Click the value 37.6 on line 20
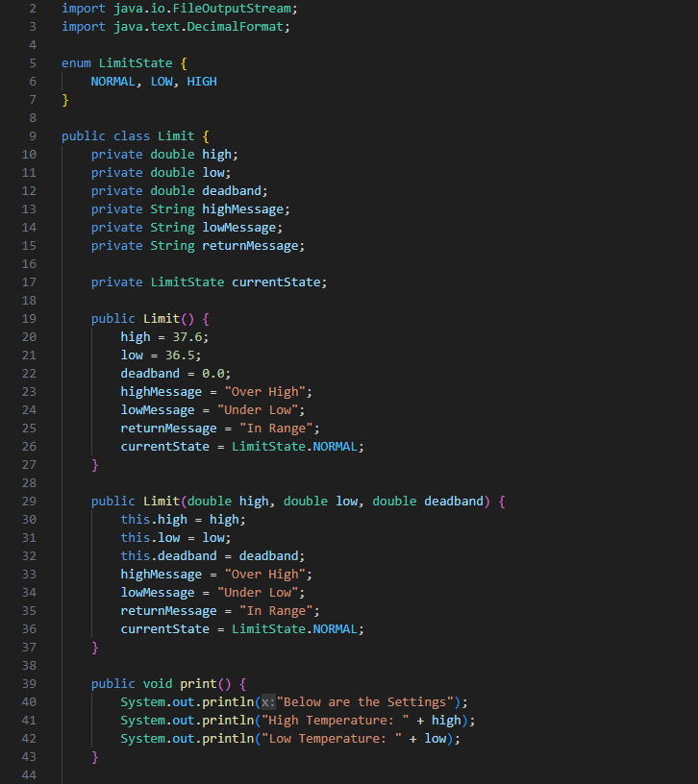This screenshot has height=784, width=698. click(x=187, y=337)
